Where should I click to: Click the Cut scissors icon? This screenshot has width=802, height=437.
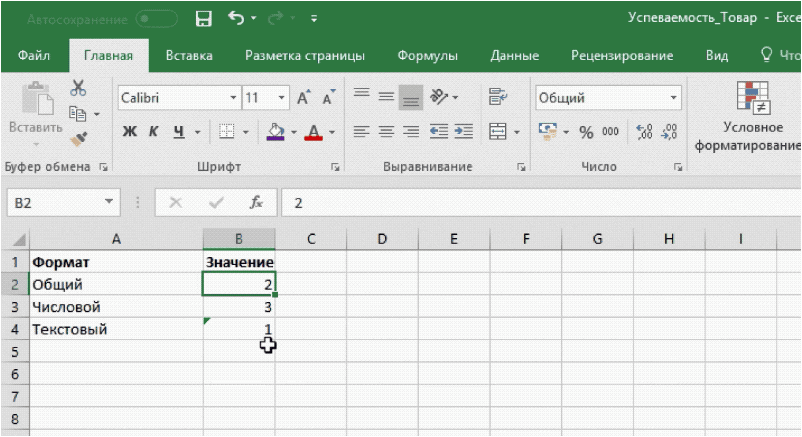point(78,88)
